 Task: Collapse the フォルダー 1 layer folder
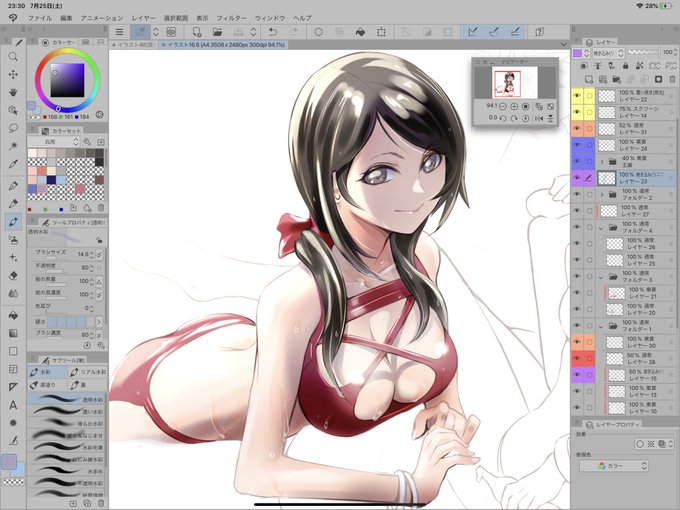tap(602, 326)
